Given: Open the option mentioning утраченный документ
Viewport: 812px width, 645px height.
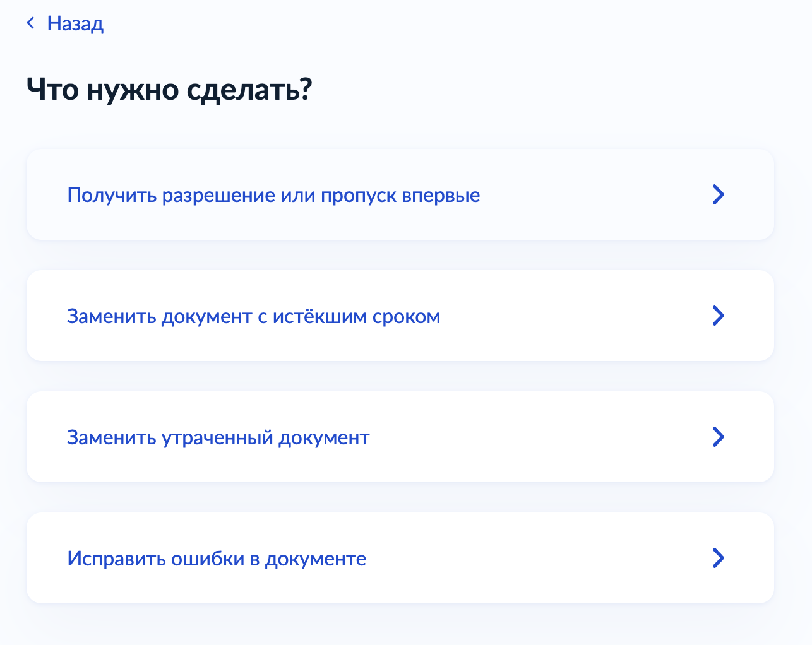Looking at the screenshot, I should point(400,437).
